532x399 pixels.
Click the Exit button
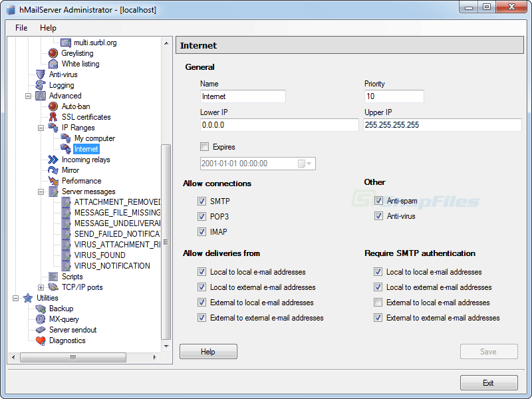[489, 383]
